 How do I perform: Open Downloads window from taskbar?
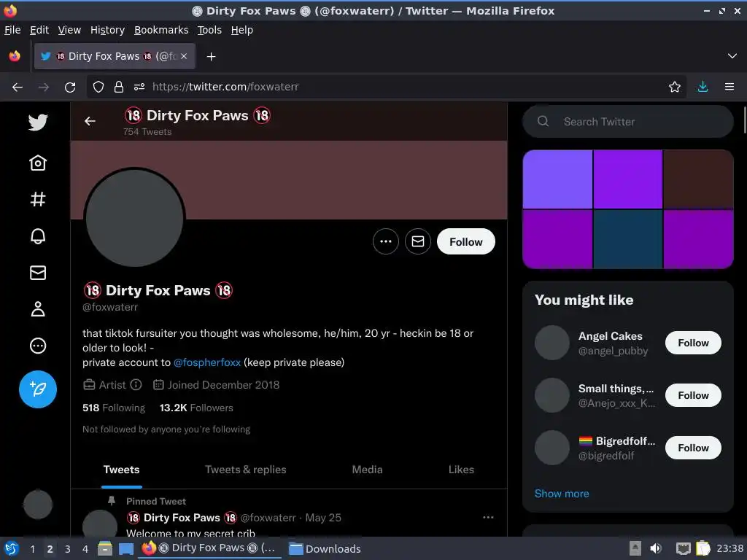[325, 548]
